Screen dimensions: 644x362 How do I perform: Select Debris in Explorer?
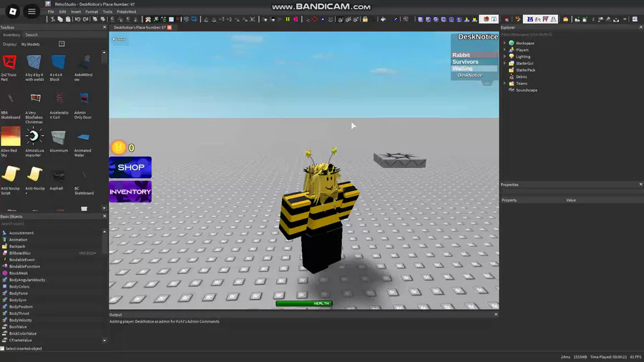(521, 77)
